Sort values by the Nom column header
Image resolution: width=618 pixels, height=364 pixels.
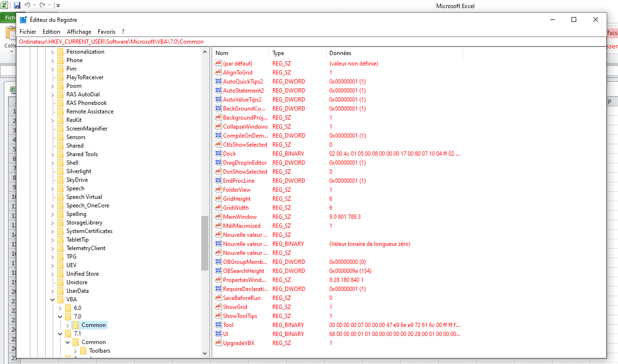[x=241, y=53]
